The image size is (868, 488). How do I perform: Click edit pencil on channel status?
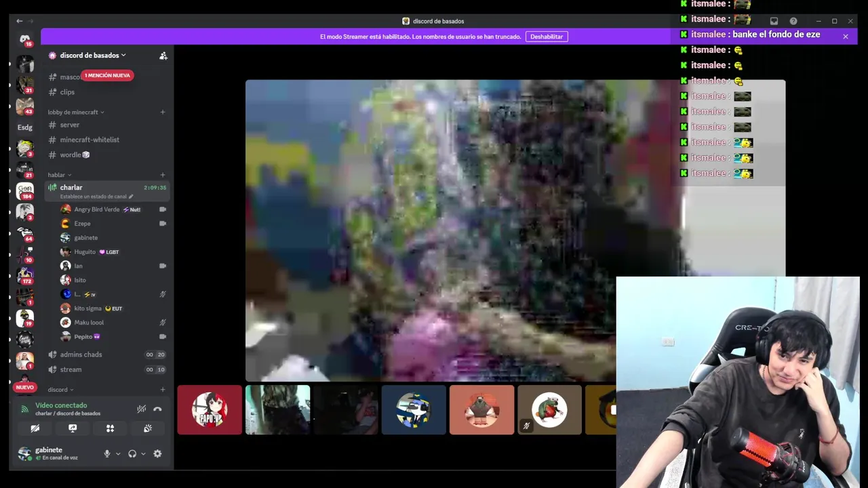131,197
